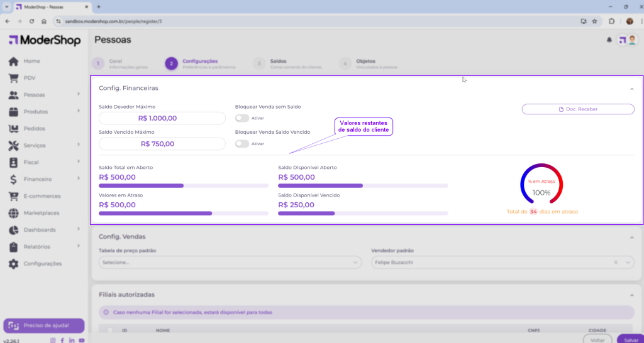Click the Pedidos icon in sidebar
The image size is (644, 343).
tap(13, 129)
